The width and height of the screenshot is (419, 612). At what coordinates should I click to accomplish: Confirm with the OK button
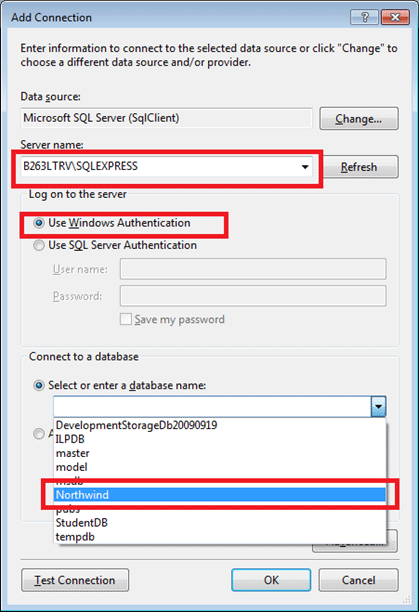[271, 580]
